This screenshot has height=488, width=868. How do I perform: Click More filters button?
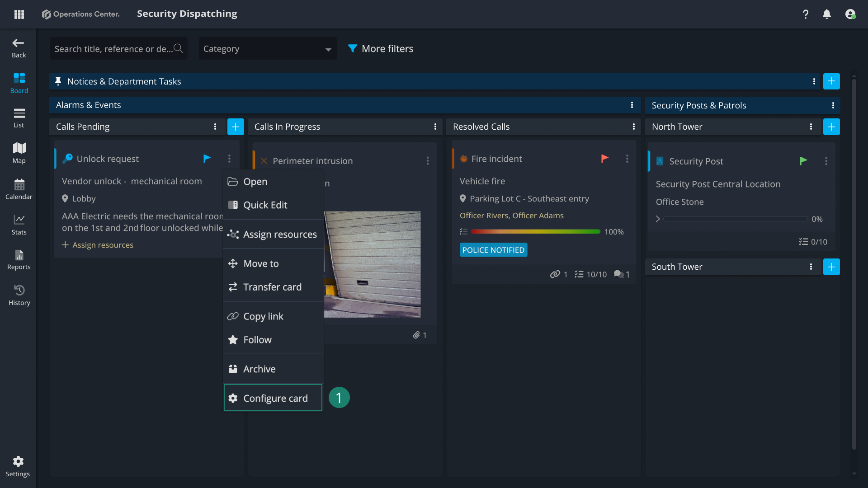coord(381,49)
